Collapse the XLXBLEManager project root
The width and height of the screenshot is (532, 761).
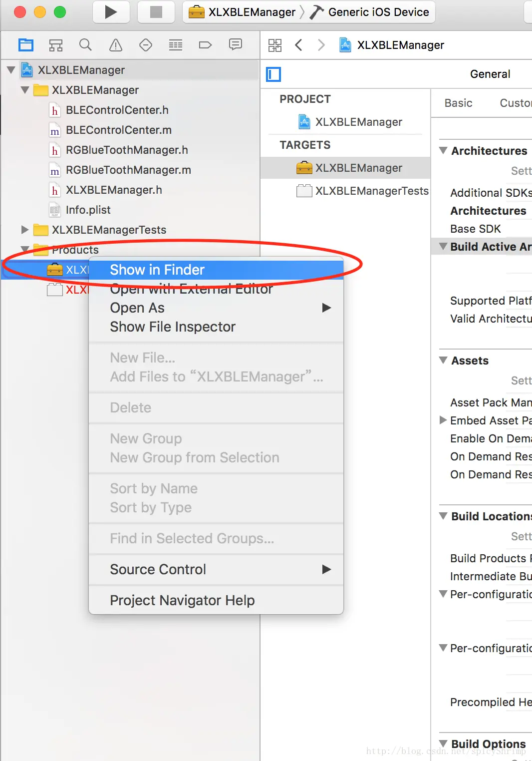click(11, 70)
